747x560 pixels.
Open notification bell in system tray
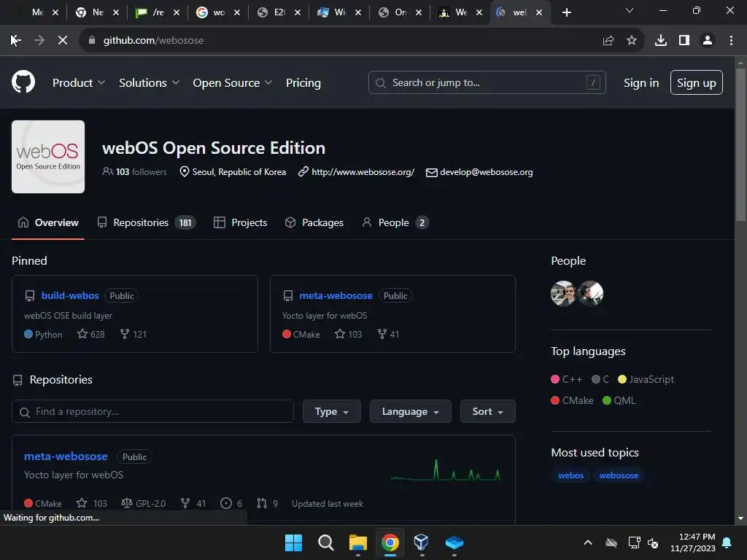click(x=727, y=542)
